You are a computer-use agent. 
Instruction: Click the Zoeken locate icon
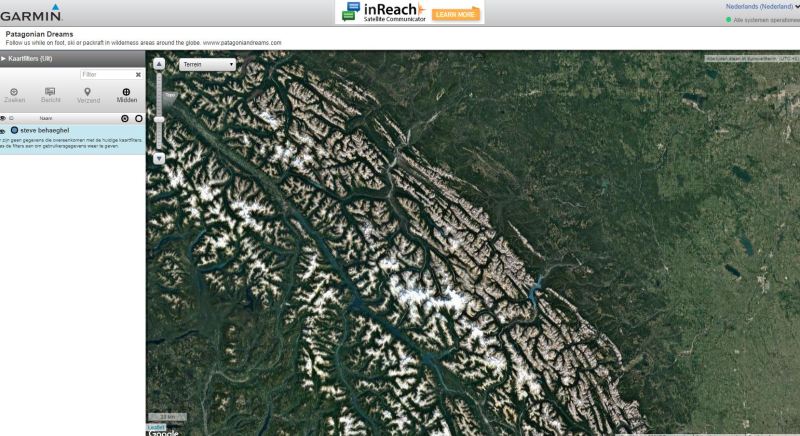pos(14,92)
